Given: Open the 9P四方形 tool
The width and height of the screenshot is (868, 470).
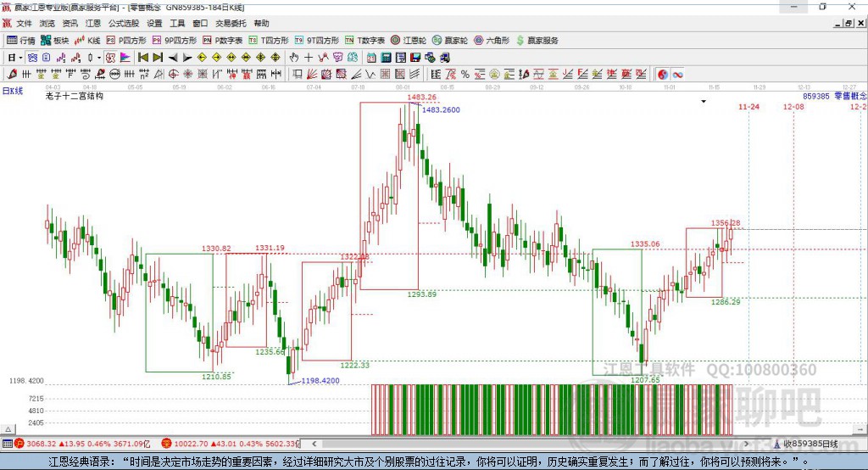Looking at the screenshot, I should coord(175,41).
